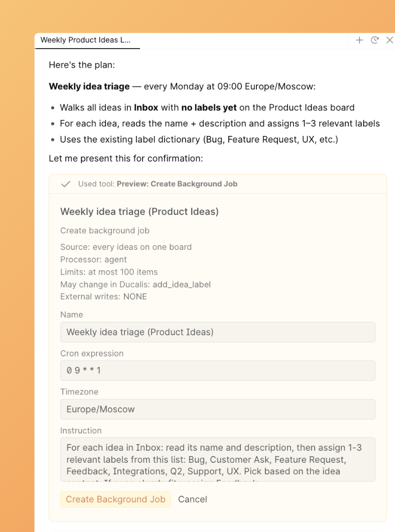Click the Weekly idea triage (Product Ideas) card heading
395x532 pixels.
coord(140,212)
